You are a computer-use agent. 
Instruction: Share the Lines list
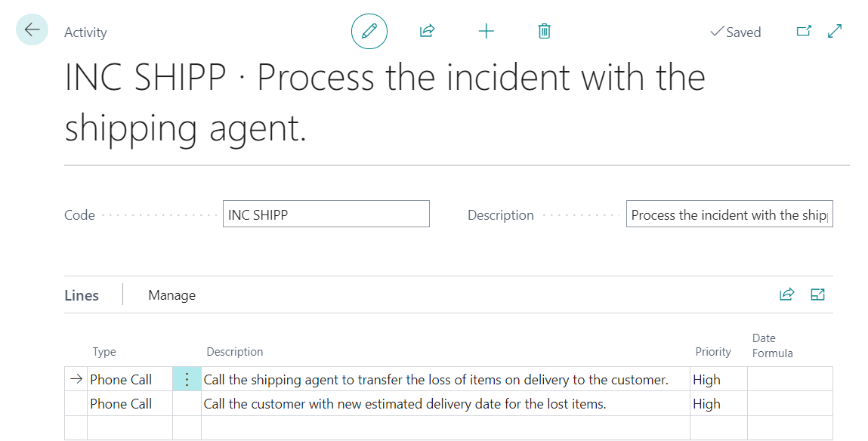point(786,295)
